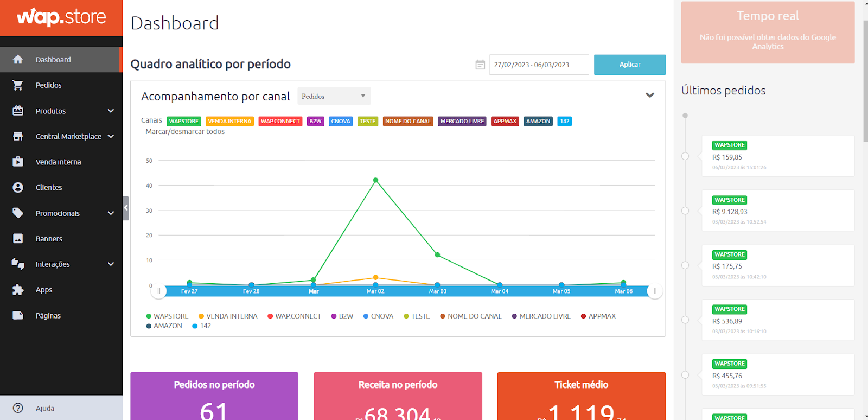
Task: Toggle the NOME DO CANAL channel tag
Action: [x=408, y=122]
